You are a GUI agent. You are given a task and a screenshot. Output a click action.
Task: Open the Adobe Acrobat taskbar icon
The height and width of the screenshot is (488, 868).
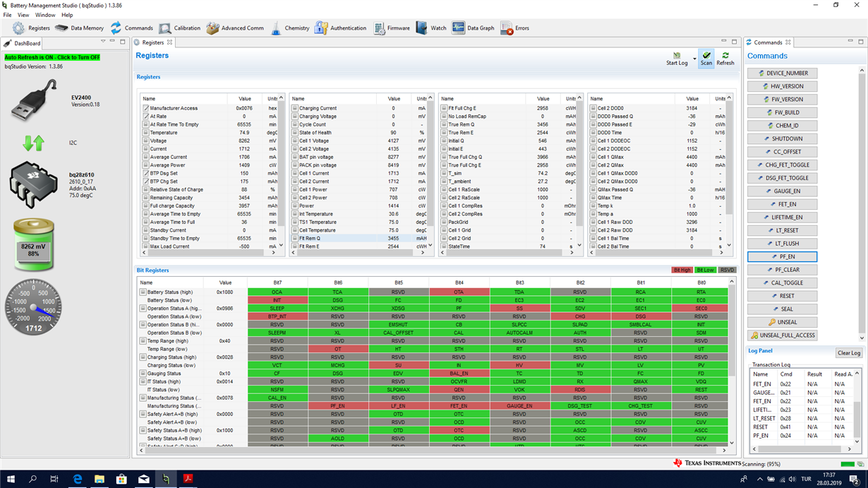click(x=188, y=479)
